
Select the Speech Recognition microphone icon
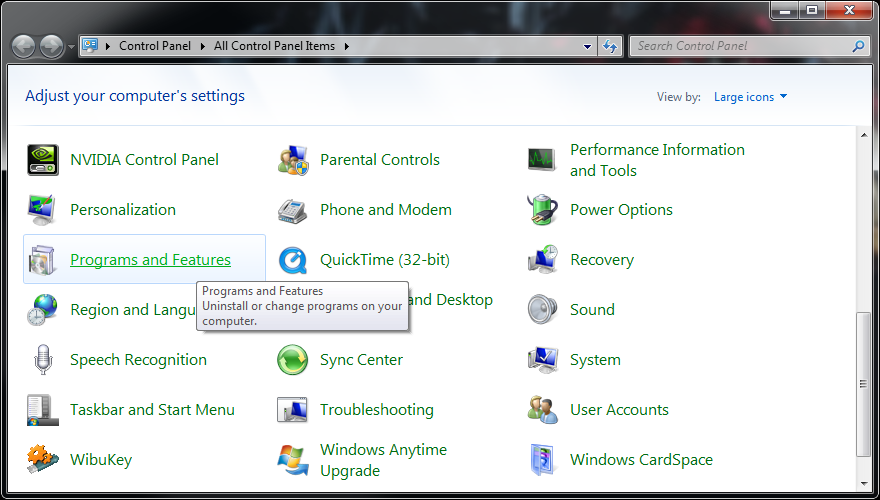pyautogui.click(x=43, y=360)
